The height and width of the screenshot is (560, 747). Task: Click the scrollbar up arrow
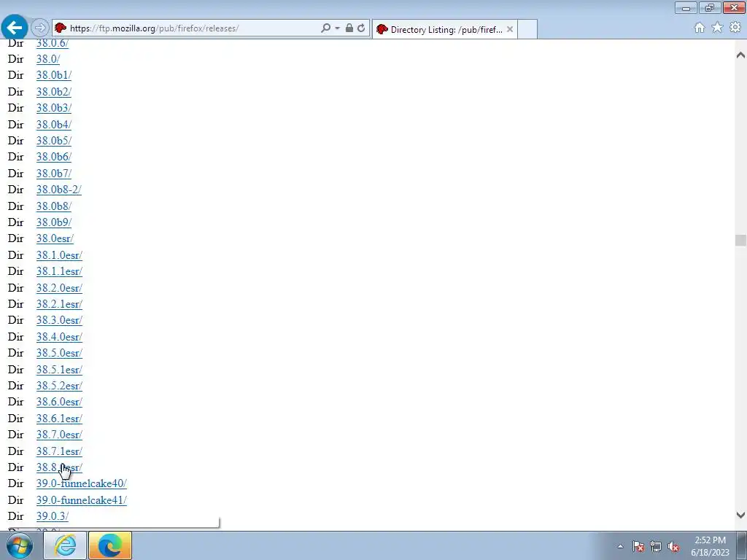tap(740, 55)
